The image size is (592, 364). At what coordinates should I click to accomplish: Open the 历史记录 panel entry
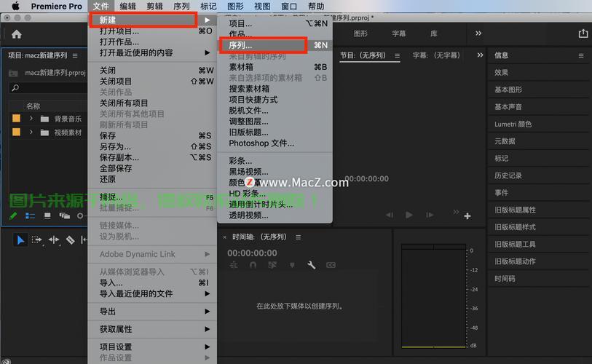point(508,175)
